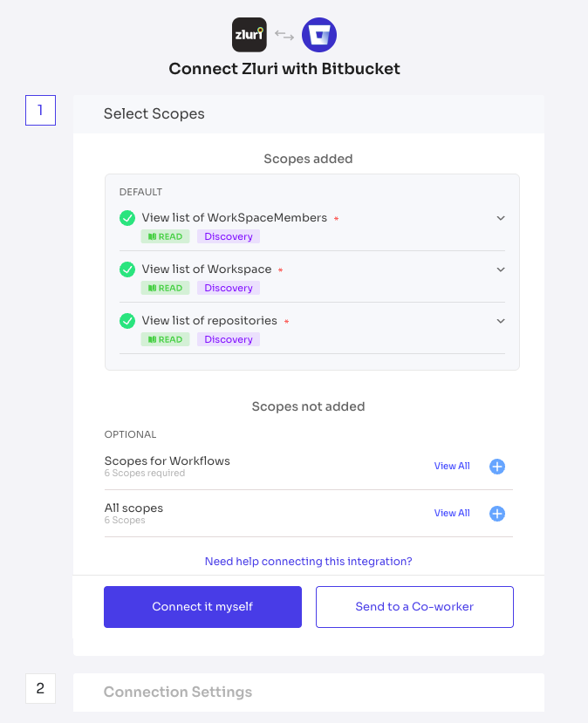Open Need help connecting this integration link
The height and width of the screenshot is (723, 588).
pos(309,561)
